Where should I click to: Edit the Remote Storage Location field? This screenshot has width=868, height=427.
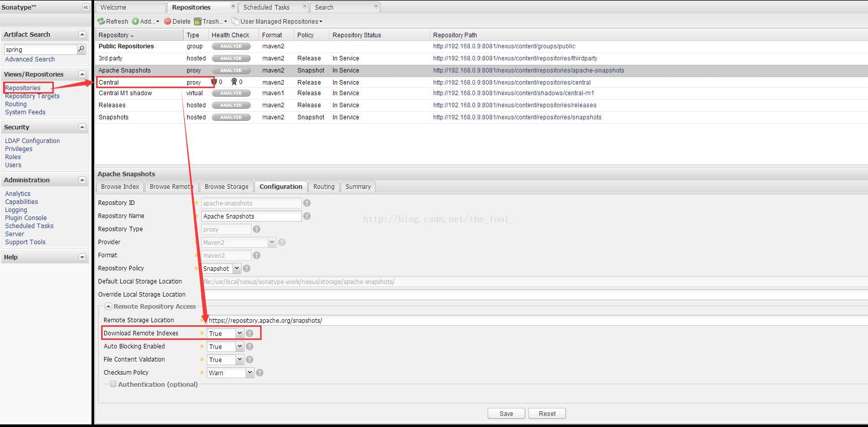click(537, 320)
